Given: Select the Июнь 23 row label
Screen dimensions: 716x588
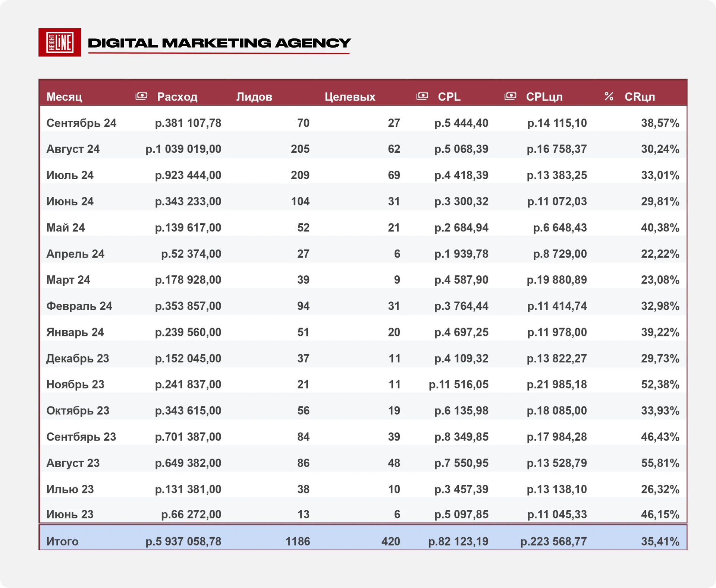Looking at the screenshot, I should pos(70,514).
